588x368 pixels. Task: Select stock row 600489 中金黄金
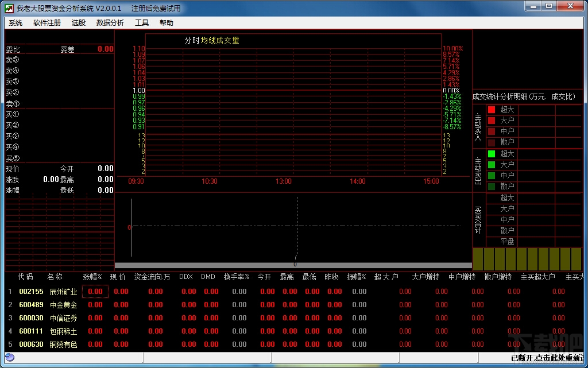coord(294,305)
